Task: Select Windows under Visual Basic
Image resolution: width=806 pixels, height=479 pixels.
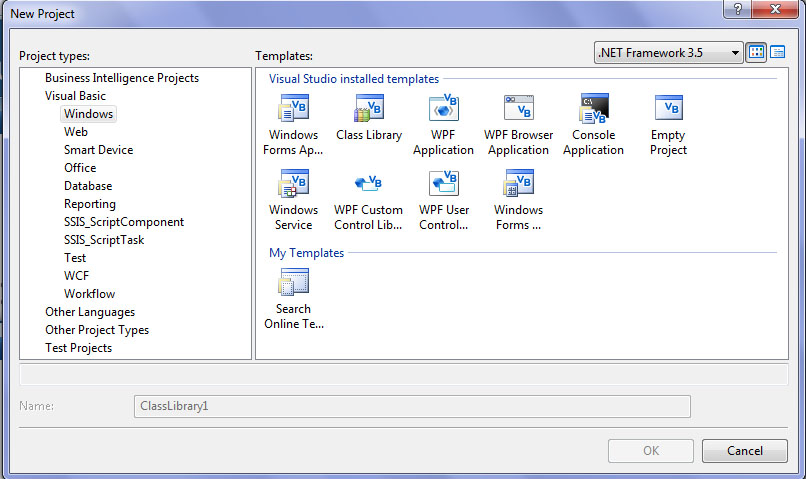Action: (x=88, y=114)
